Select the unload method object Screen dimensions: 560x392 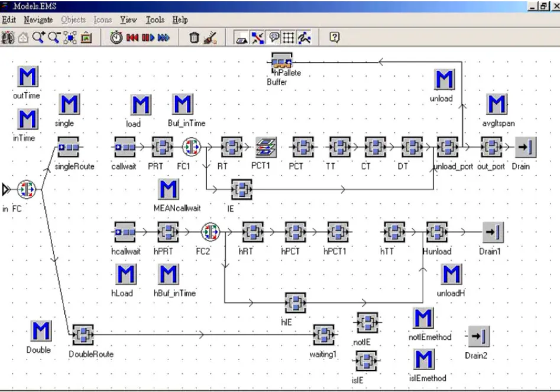click(444, 79)
